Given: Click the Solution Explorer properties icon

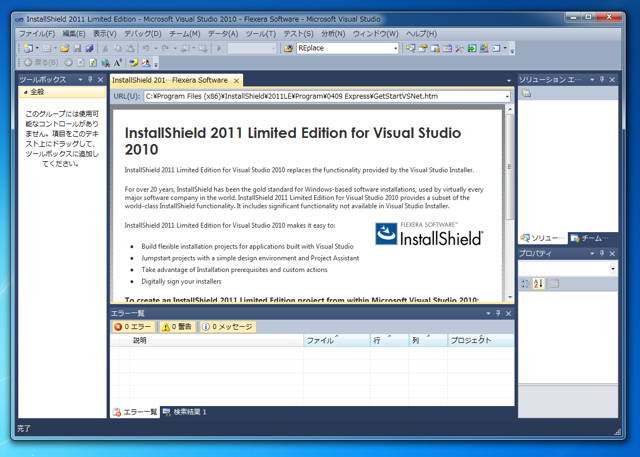Looking at the screenshot, I should pyautogui.click(x=527, y=93).
